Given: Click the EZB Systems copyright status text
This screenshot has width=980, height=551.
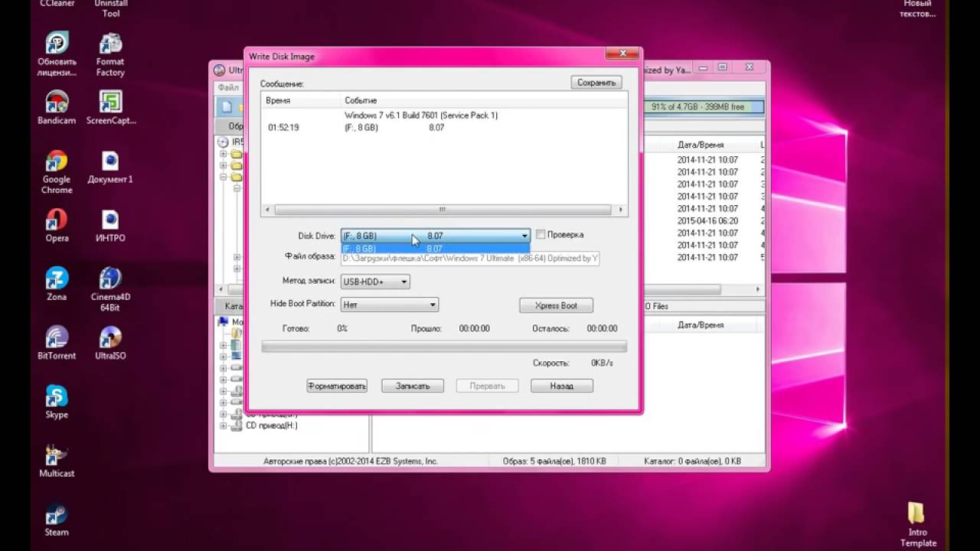Looking at the screenshot, I should click(x=351, y=461).
